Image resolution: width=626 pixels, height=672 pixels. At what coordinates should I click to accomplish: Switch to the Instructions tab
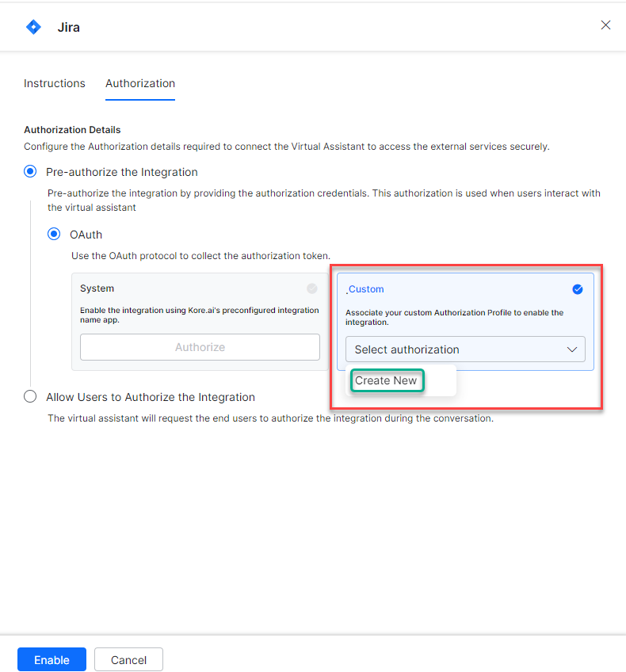point(55,83)
